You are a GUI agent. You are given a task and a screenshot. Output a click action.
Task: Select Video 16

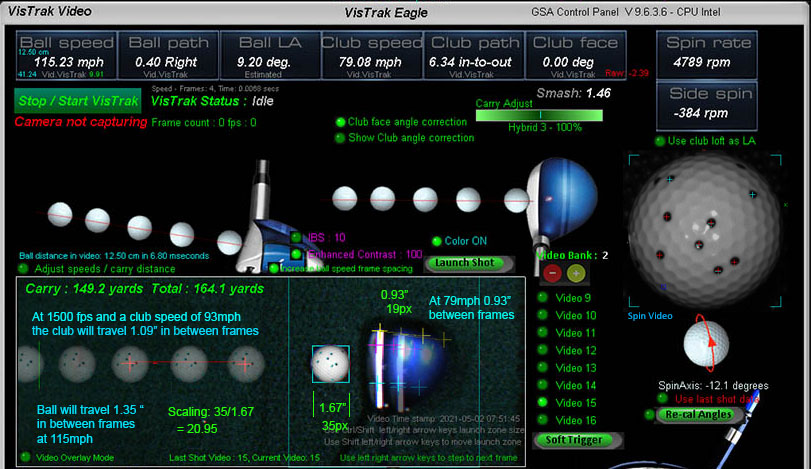click(x=543, y=420)
